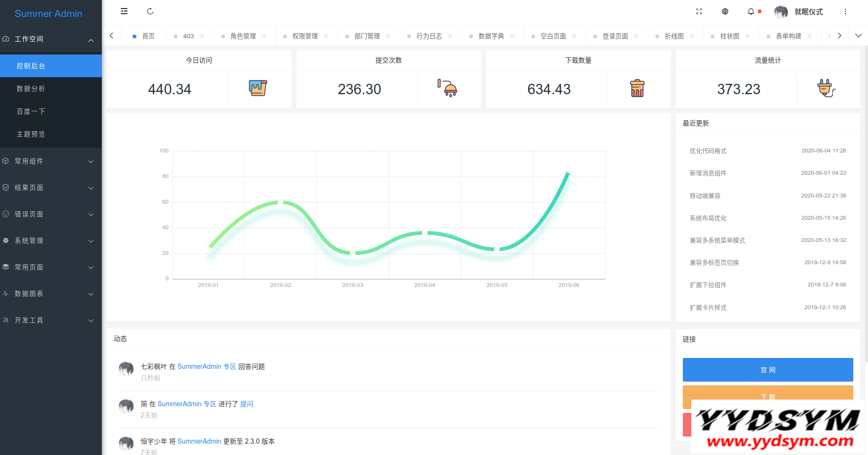
Task: Expand the 系统管理 sidebar menu
Action: click(51, 241)
